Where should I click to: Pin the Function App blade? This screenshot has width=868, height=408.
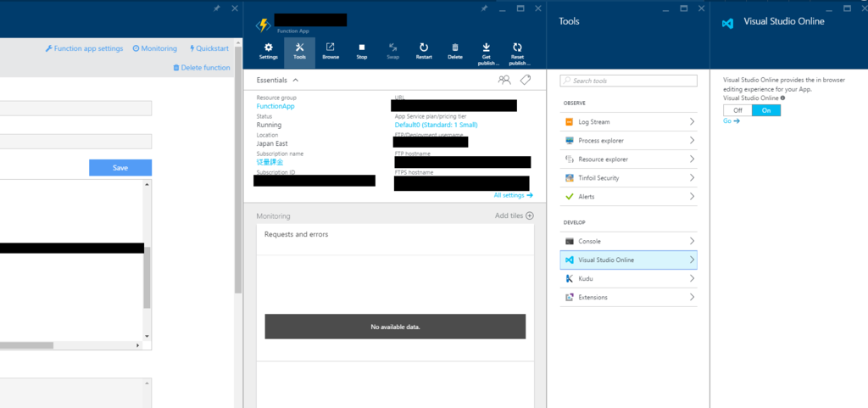click(484, 8)
